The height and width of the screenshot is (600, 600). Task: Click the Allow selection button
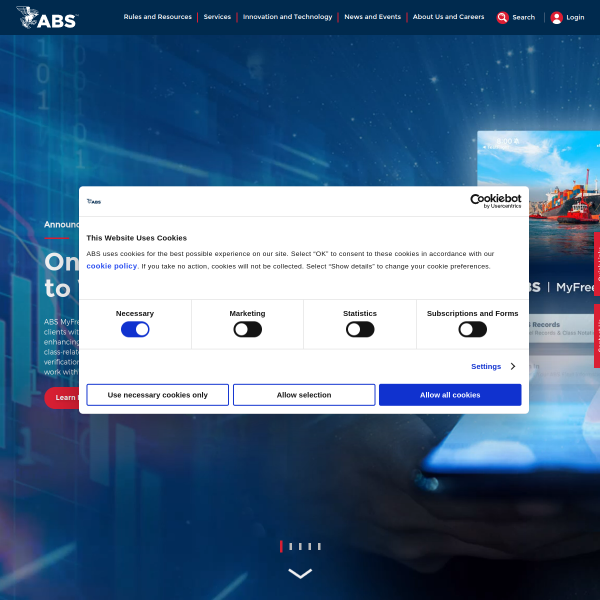(304, 395)
